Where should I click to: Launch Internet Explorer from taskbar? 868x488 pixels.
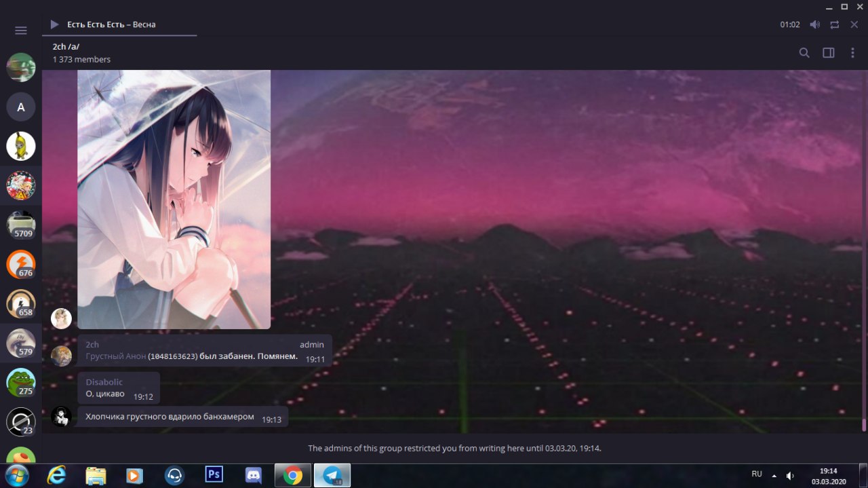56,475
